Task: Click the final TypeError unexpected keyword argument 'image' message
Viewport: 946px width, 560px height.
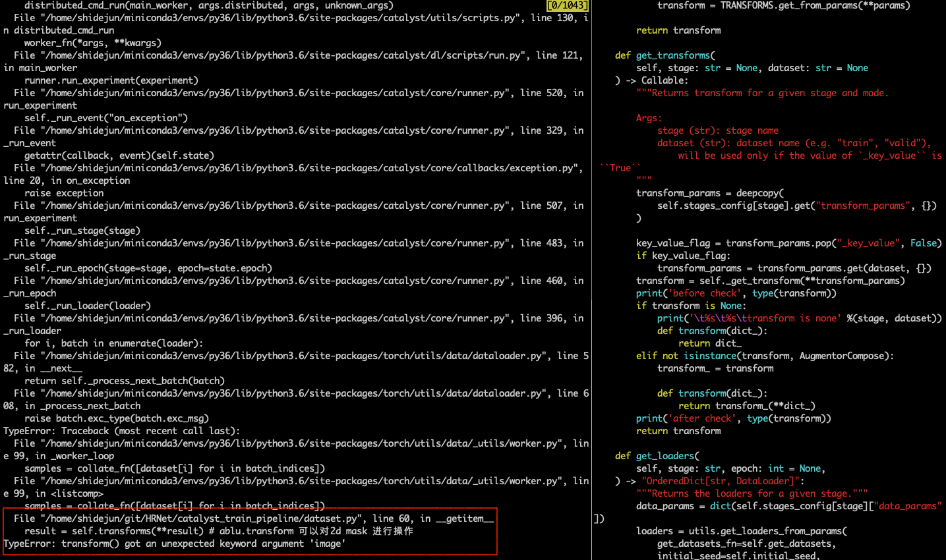Action: 175,544
